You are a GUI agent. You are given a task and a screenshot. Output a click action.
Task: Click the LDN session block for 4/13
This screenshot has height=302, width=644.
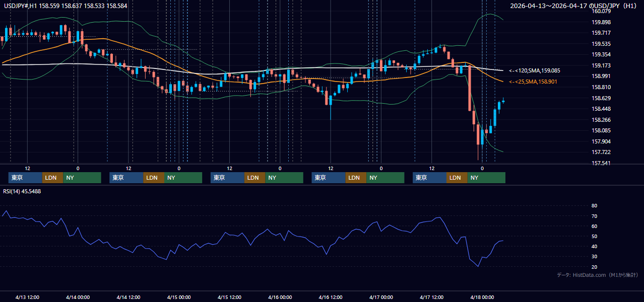tap(52, 178)
